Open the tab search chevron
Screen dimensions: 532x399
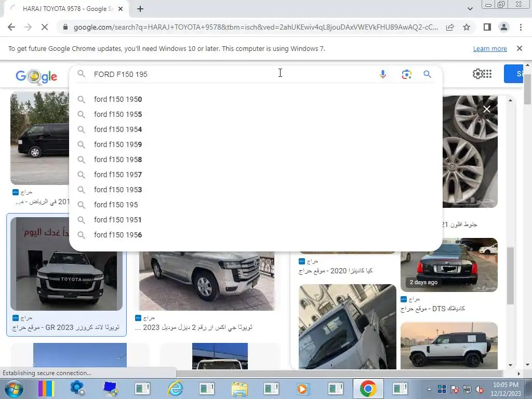click(470, 9)
